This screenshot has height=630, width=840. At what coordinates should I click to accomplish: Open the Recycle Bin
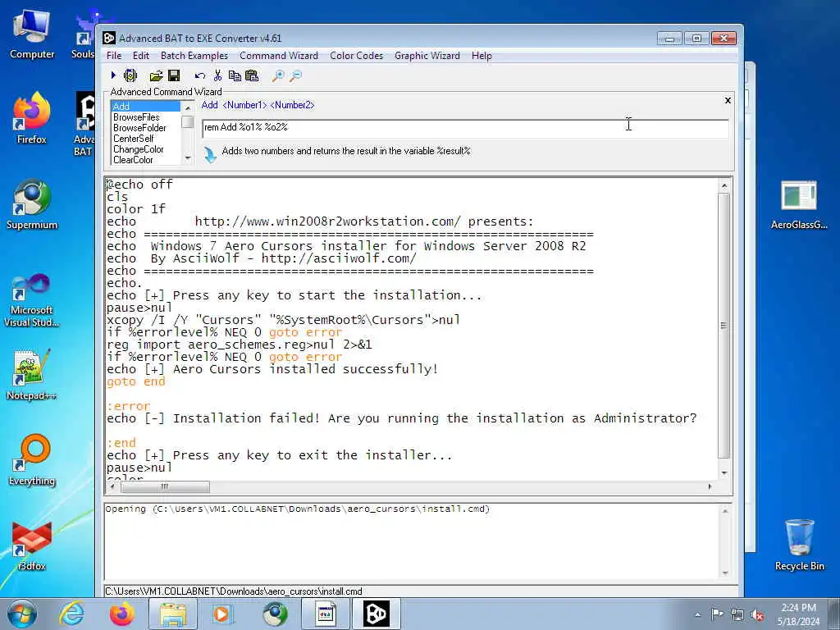799,545
